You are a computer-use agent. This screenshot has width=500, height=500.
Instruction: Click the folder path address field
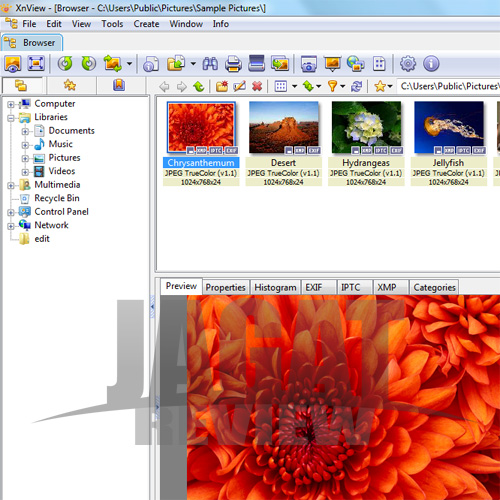coord(449,86)
